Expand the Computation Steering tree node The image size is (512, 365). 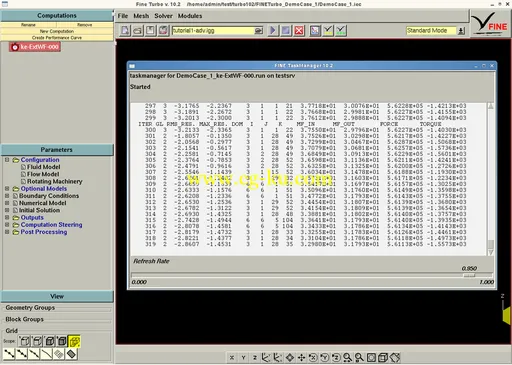(7, 225)
